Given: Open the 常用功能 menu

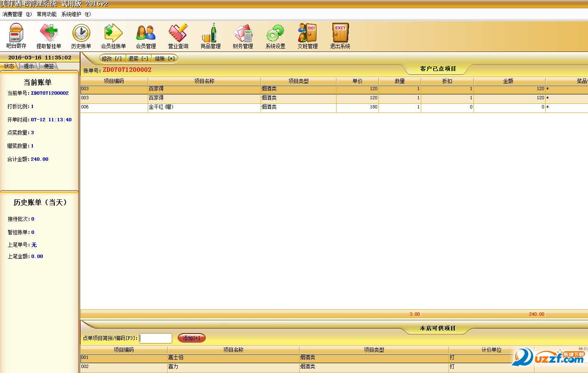Looking at the screenshot, I should pos(46,14).
